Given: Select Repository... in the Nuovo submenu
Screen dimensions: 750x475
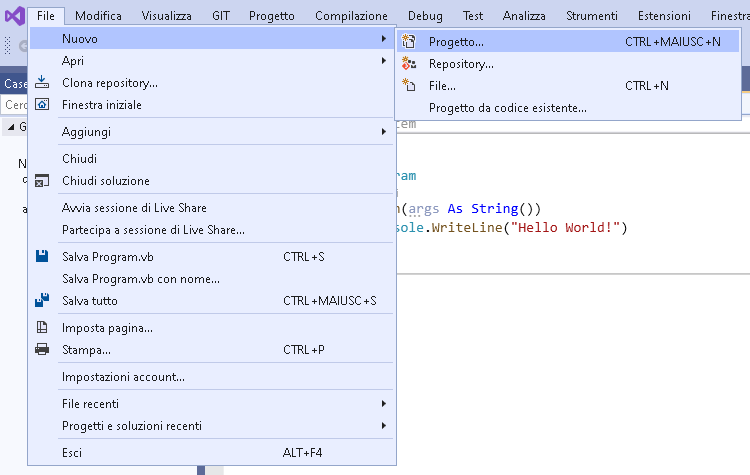Looking at the screenshot, I should [x=568, y=64].
